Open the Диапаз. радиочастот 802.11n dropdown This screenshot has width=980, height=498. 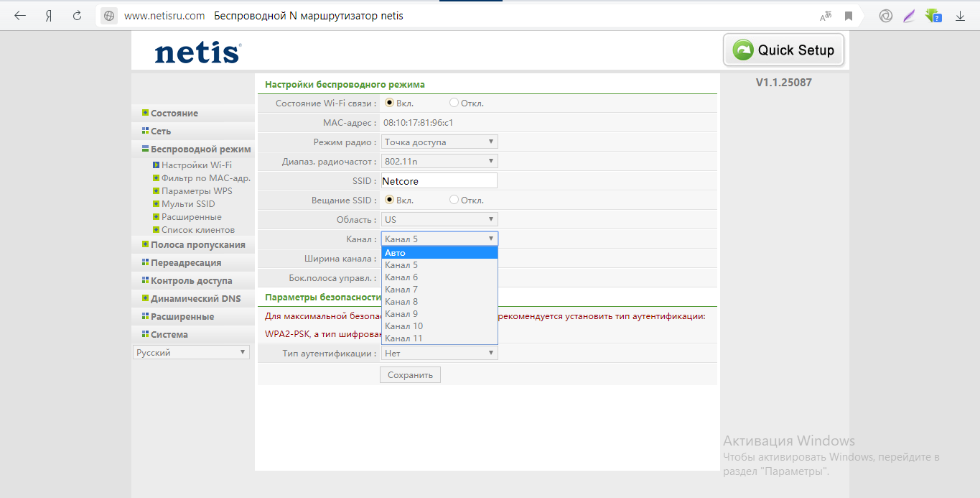tap(439, 161)
